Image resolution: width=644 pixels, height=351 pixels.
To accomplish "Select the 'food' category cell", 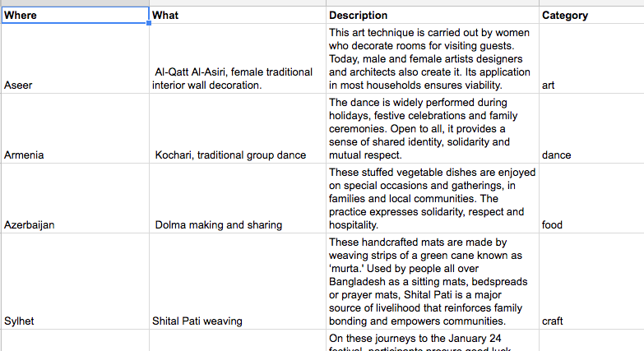I will 591,199.
